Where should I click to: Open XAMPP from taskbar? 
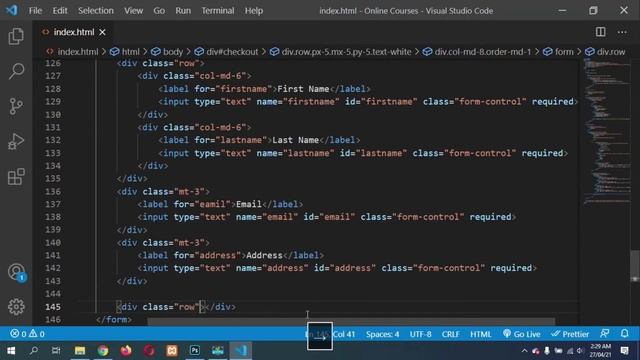click(172, 351)
